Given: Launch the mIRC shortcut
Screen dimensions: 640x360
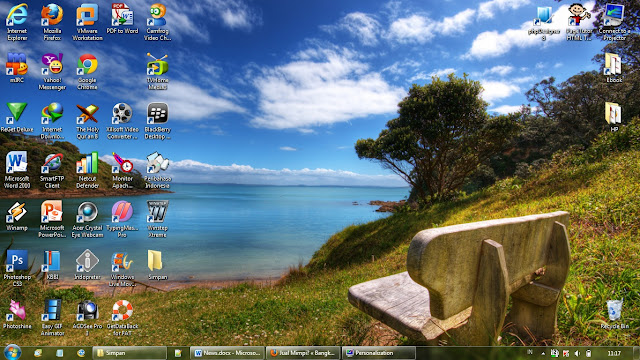Looking at the screenshot, I should (x=17, y=68).
